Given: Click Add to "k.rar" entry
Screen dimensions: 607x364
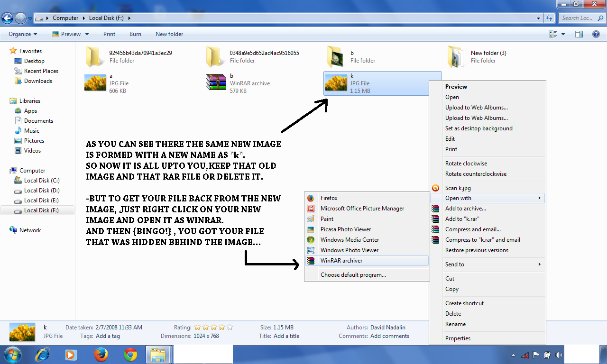Looking at the screenshot, I should click(487, 219).
